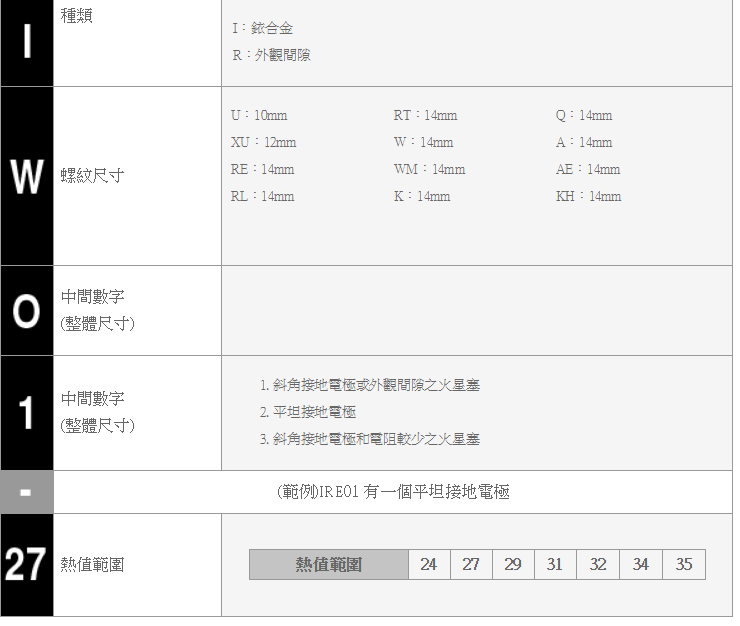740x626 pixels.
Task: Choose the "KH：14mm" thread size entry
Action: tap(589, 196)
